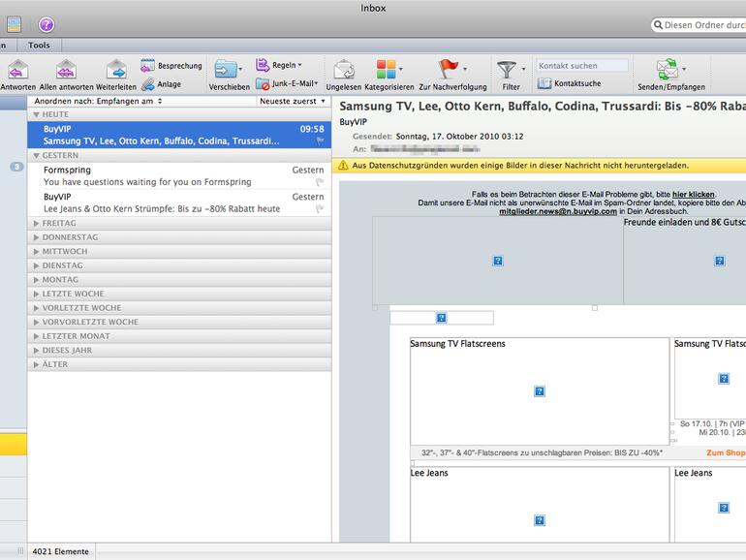Click Diesen Ordner durchsuchen search field
Image resolution: width=746 pixels, height=560 pixels.
coord(699,25)
